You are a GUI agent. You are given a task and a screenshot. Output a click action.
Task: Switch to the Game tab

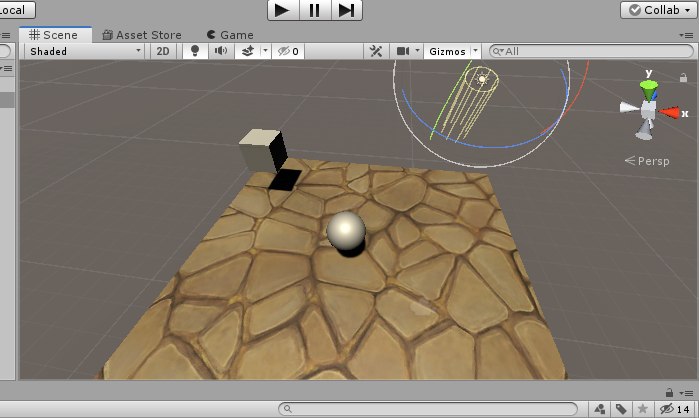(230, 35)
